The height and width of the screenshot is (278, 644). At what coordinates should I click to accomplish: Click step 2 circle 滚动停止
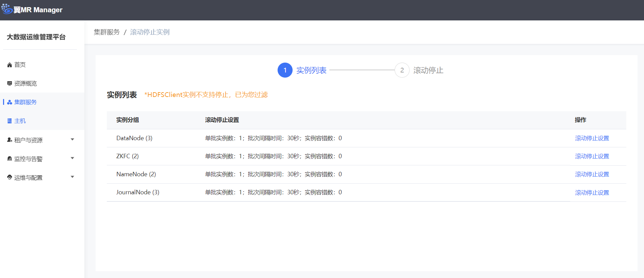[x=402, y=70]
